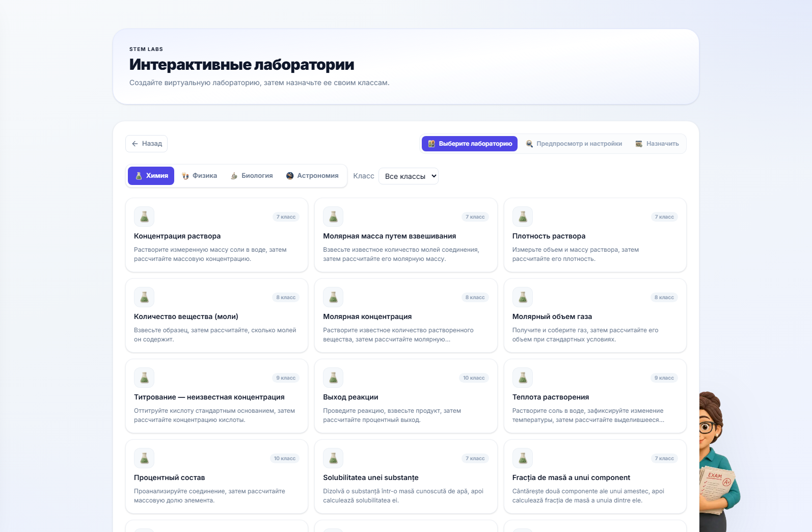Click the microscope icon in the Биология tab
Screen dimensions: 812x532
coord(234,176)
